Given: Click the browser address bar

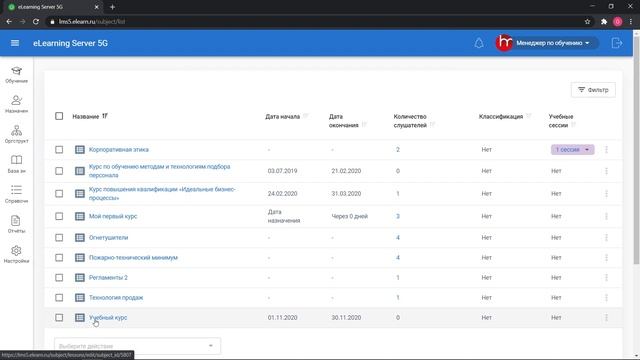Looking at the screenshot, I should [x=314, y=22].
